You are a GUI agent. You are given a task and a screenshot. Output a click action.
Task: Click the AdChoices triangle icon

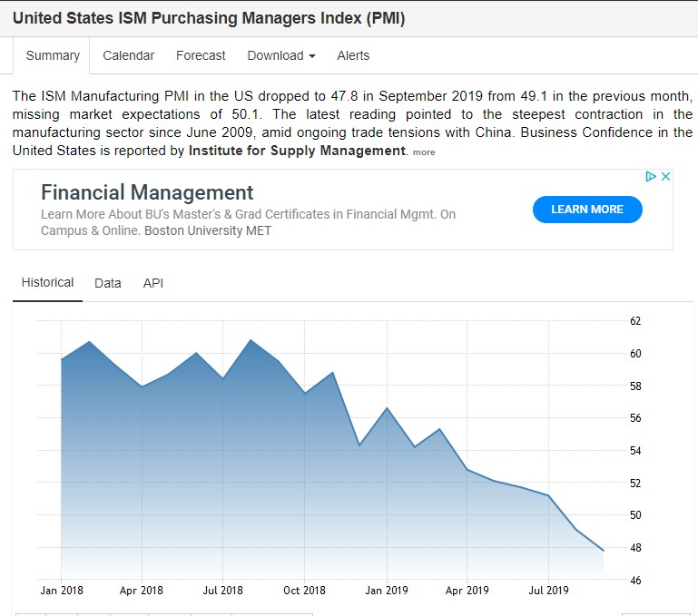pyautogui.click(x=651, y=176)
